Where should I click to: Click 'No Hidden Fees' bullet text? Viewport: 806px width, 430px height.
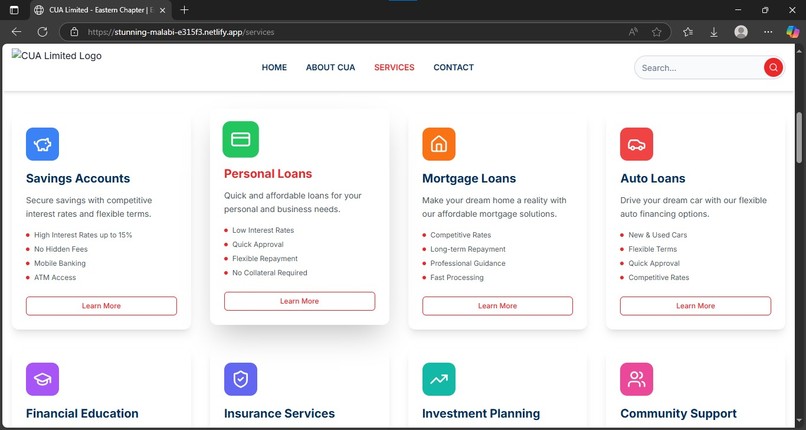(x=61, y=249)
